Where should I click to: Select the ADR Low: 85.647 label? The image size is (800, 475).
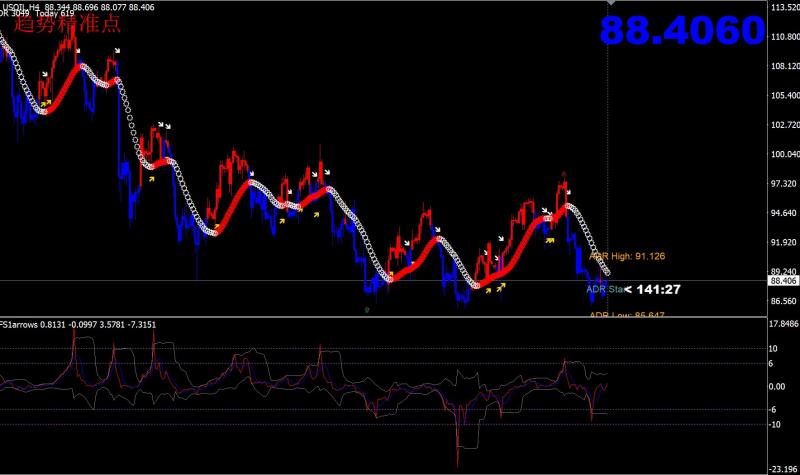[627, 314]
